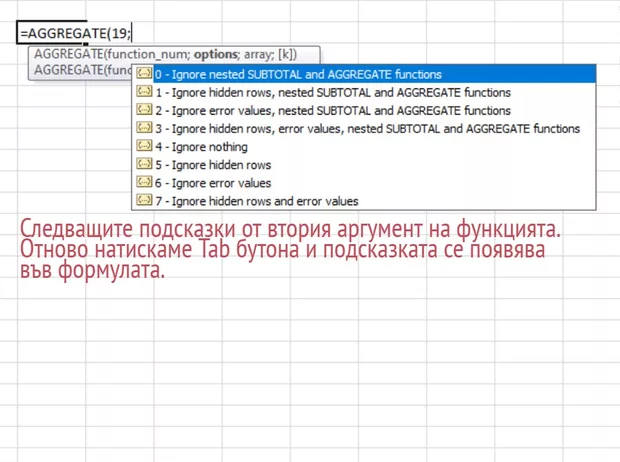Choose option 4 - Ignore nothing
Screen dimensions: 620x462
pyautogui.click(x=364, y=147)
